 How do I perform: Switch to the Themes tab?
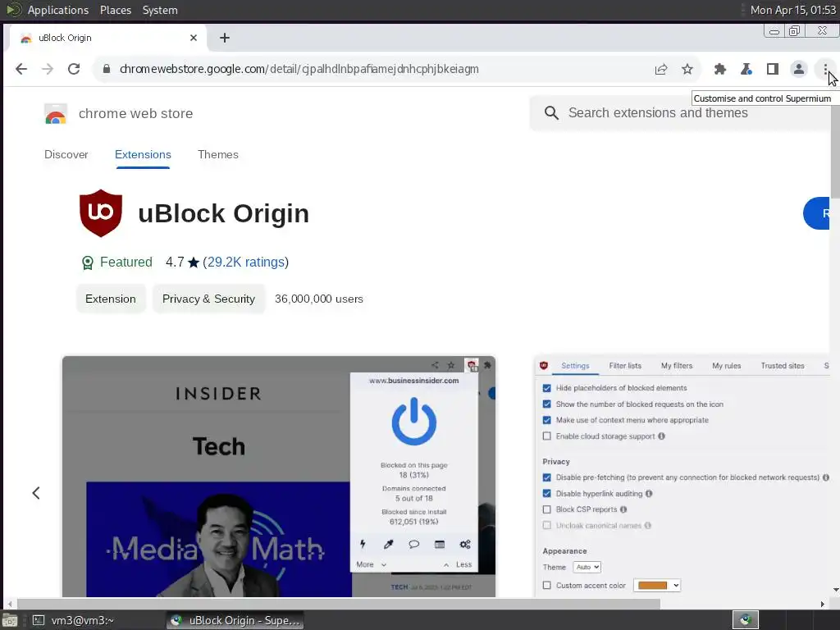click(x=218, y=154)
